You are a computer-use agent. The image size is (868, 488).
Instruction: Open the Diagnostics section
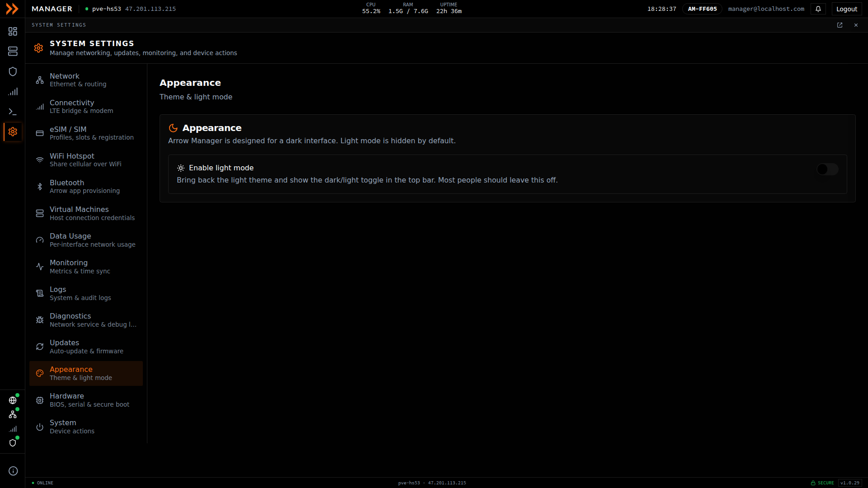86,320
